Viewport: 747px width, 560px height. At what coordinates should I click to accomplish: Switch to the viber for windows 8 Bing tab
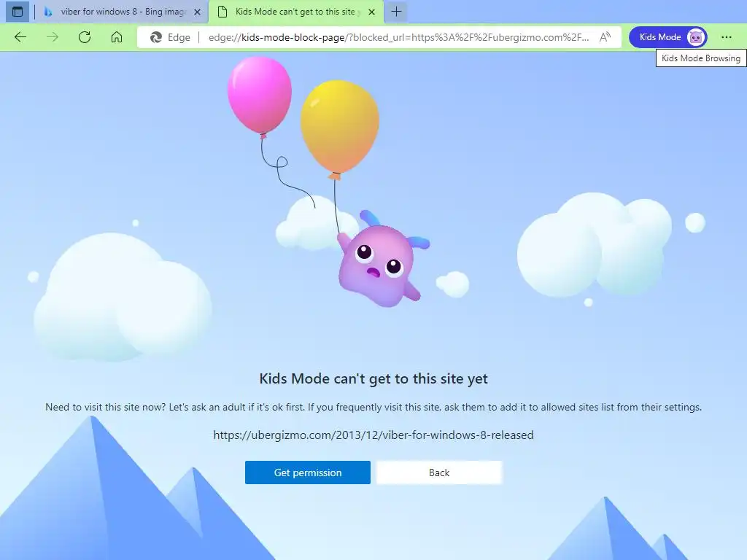coord(123,12)
